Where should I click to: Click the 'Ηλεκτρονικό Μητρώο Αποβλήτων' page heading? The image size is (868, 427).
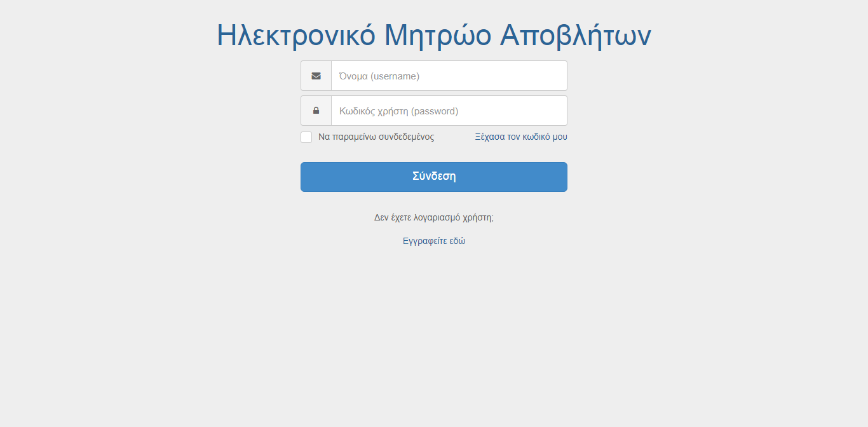point(434,35)
